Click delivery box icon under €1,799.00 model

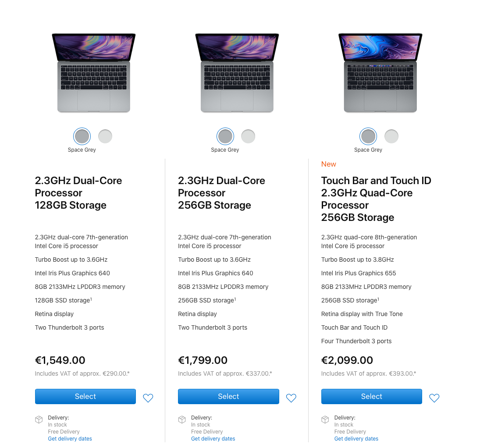[x=182, y=420]
